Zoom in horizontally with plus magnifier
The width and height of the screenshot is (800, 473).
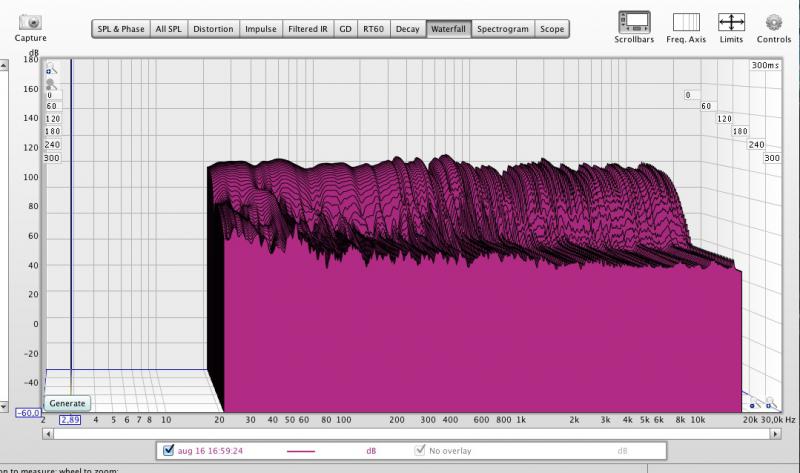[x=771, y=403]
